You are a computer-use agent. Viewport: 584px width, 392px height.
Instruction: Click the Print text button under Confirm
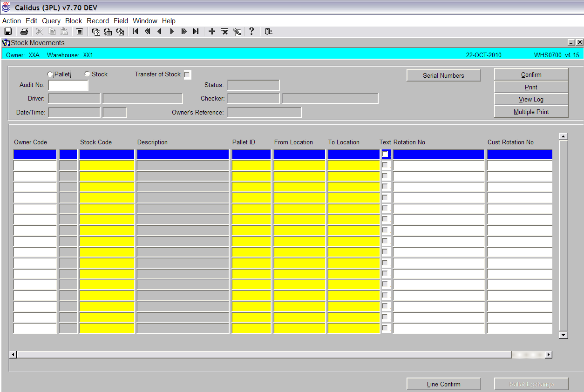(x=531, y=87)
